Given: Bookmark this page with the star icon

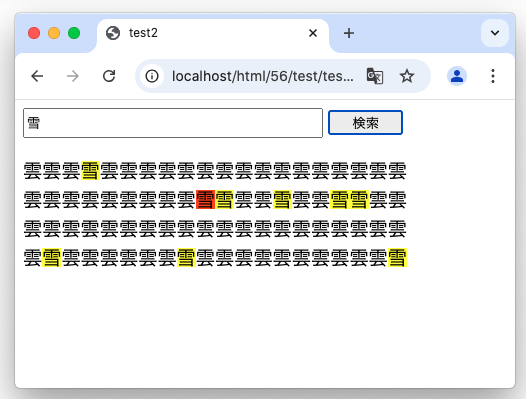Looking at the screenshot, I should tap(407, 76).
